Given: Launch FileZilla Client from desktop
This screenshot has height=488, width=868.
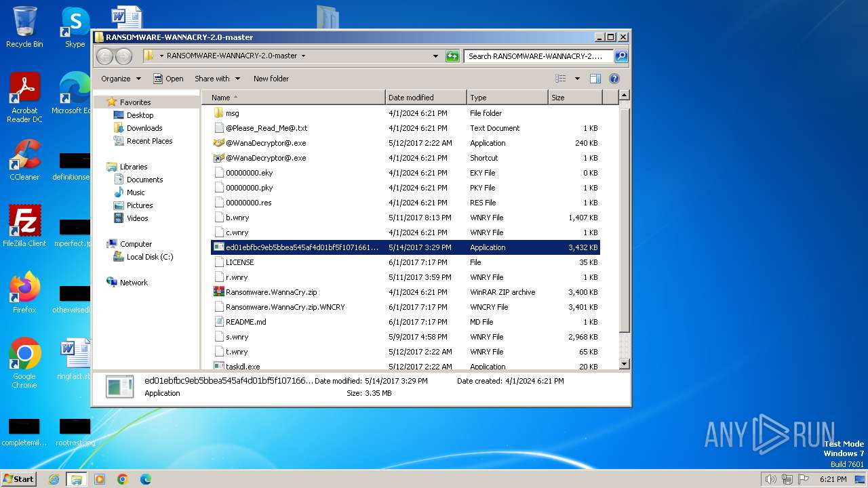Looking at the screenshot, I should pyautogui.click(x=24, y=226).
